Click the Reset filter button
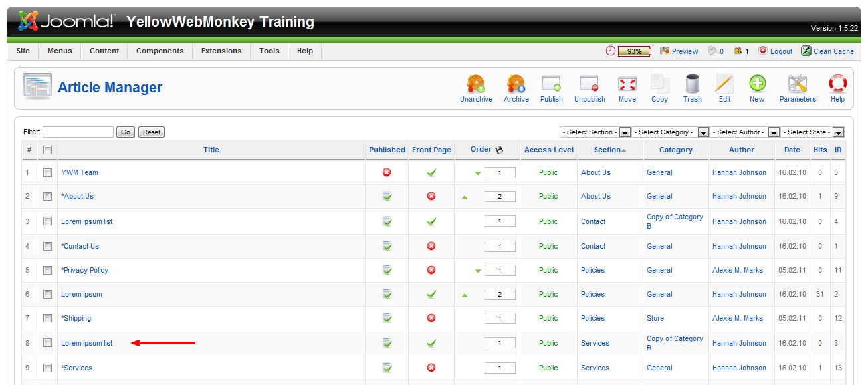This screenshot has height=385, width=868. [152, 132]
